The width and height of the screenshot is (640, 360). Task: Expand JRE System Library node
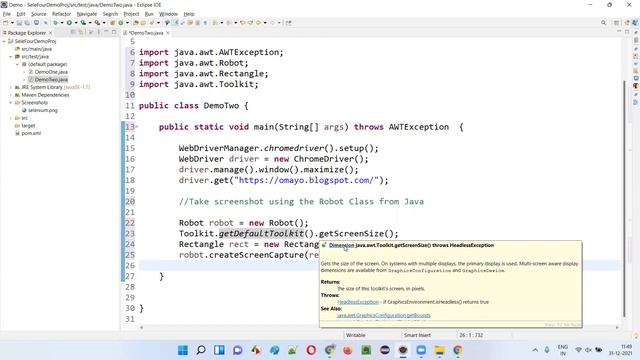click(x=11, y=87)
